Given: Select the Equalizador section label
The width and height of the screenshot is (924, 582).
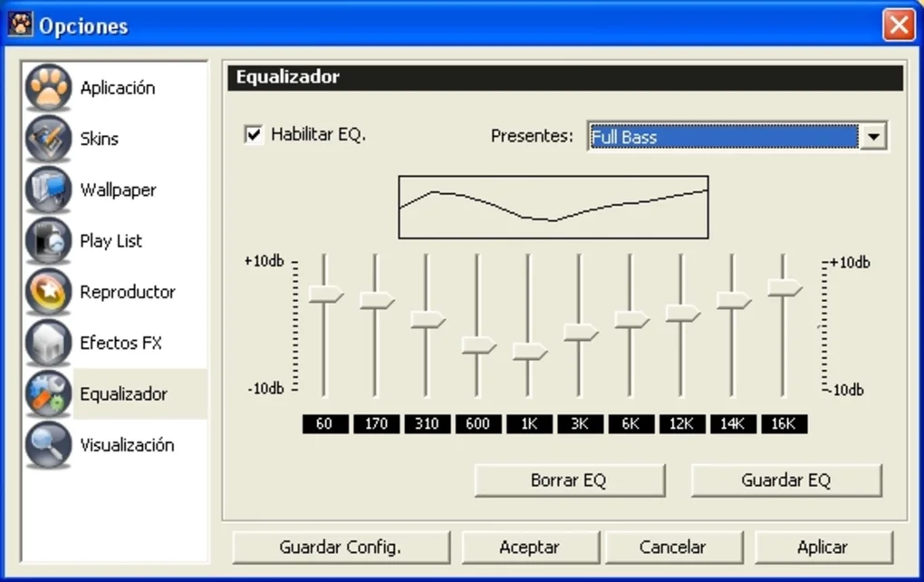Looking at the screenshot, I should click(x=123, y=394).
